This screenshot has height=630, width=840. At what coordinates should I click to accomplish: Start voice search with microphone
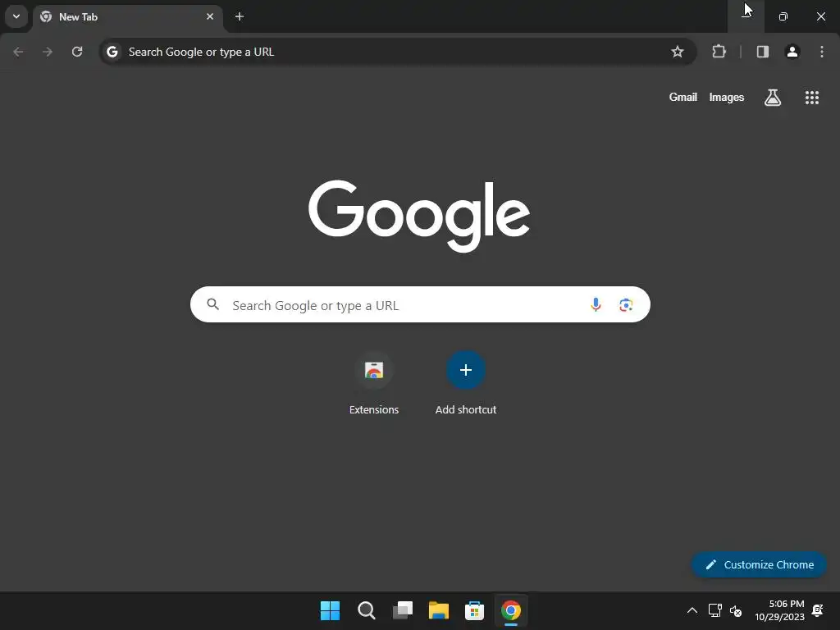pyautogui.click(x=596, y=305)
